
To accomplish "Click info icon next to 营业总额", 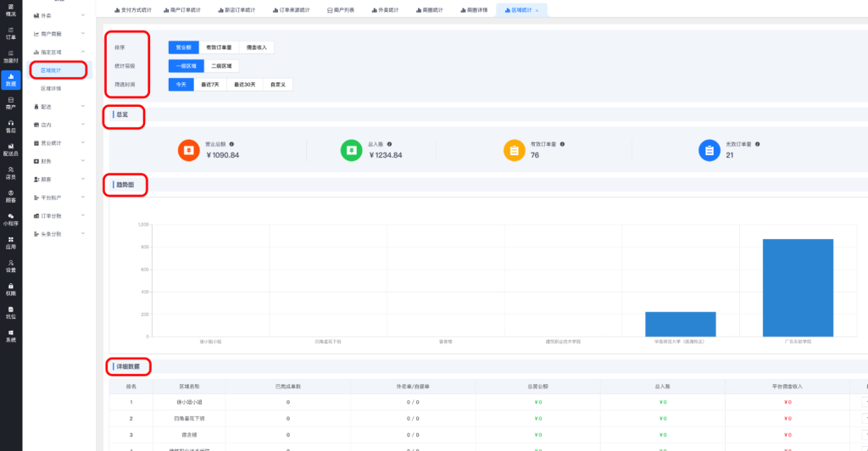I will point(231,145).
